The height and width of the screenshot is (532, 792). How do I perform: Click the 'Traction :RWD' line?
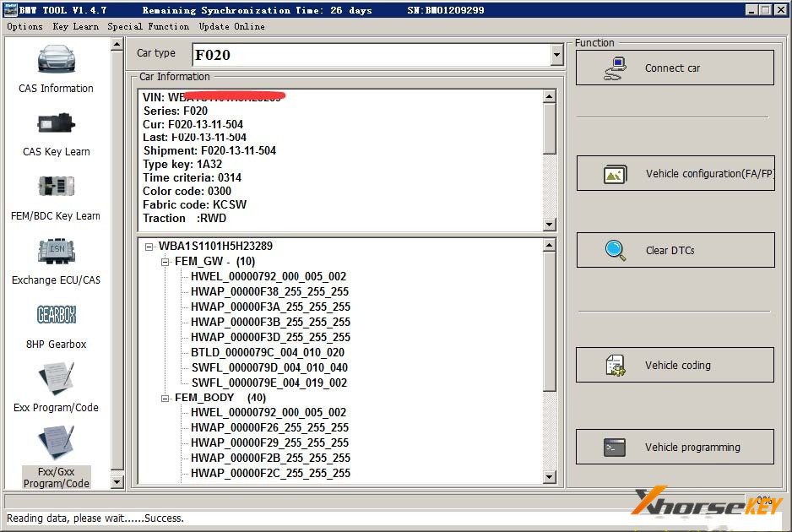[x=184, y=218]
